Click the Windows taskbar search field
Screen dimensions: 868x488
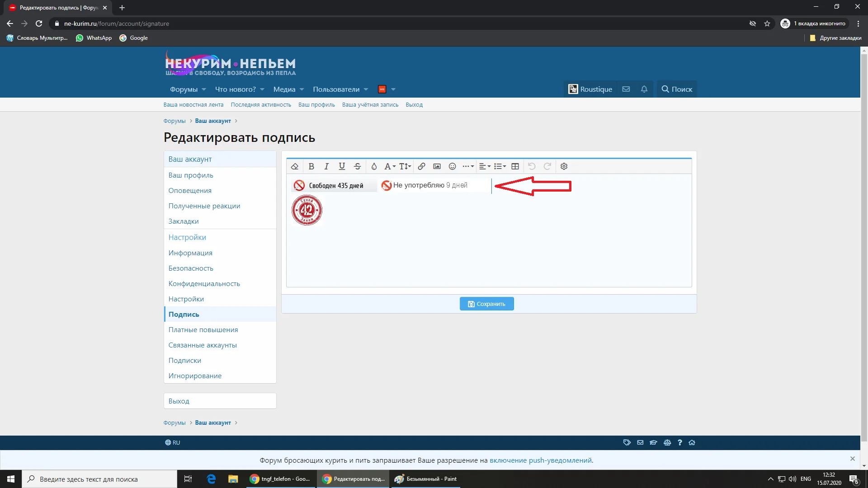99,479
